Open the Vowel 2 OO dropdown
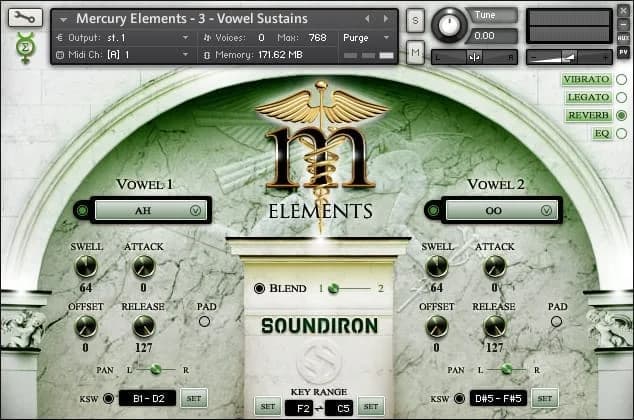 tap(501, 210)
